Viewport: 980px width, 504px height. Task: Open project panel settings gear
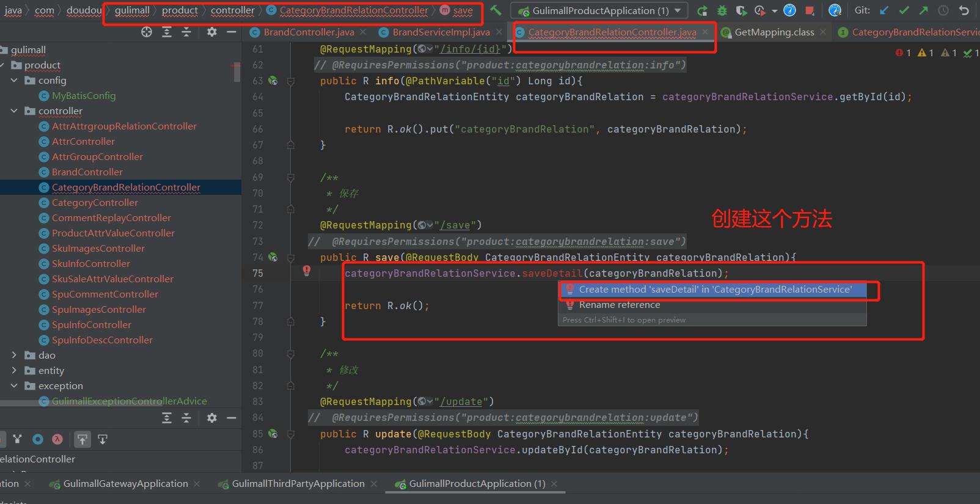click(x=212, y=32)
